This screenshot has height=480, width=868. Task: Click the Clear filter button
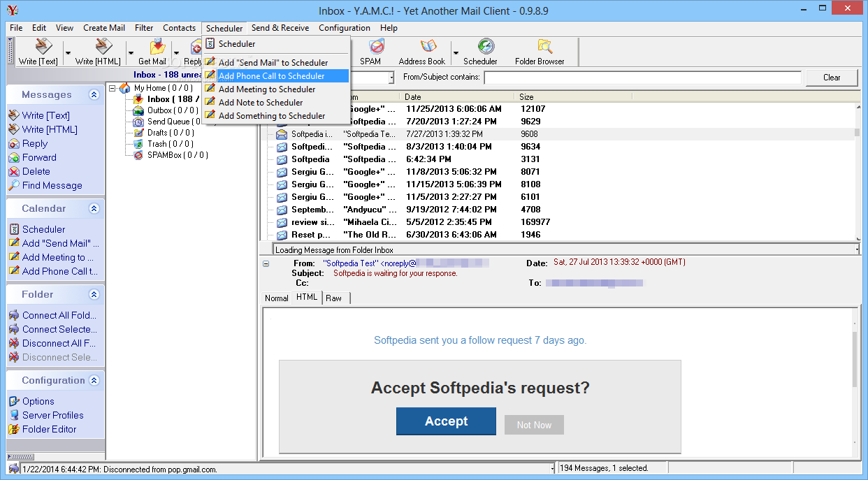[x=832, y=77]
